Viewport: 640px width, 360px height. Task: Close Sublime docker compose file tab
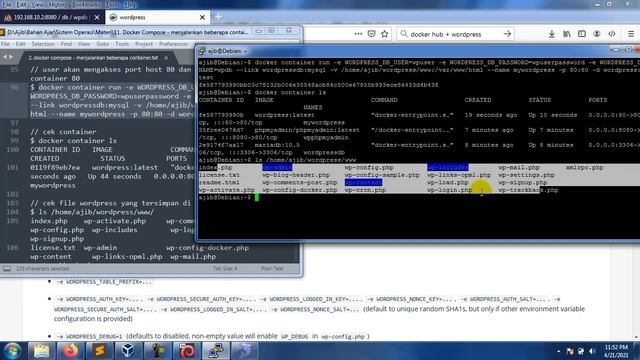click(x=166, y=58)
